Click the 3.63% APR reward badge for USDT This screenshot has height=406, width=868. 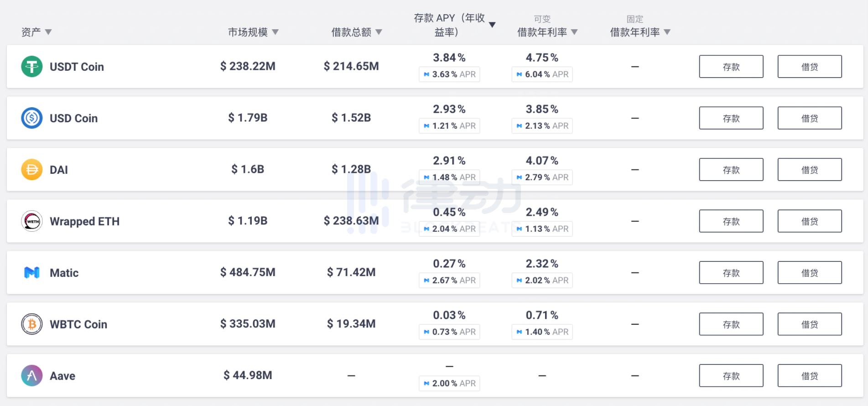(449, 74)
